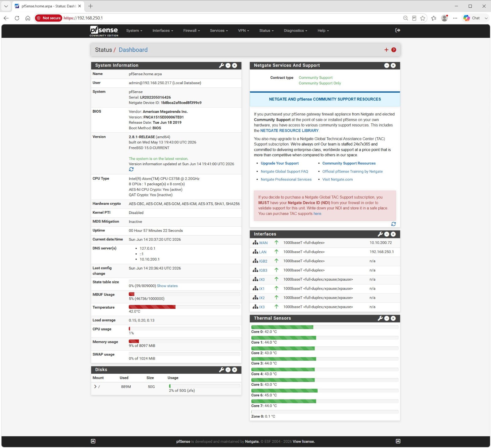Open browser home page button
Image resolution: width=491 pixels, height=448 pixels.
click(28, 18)
